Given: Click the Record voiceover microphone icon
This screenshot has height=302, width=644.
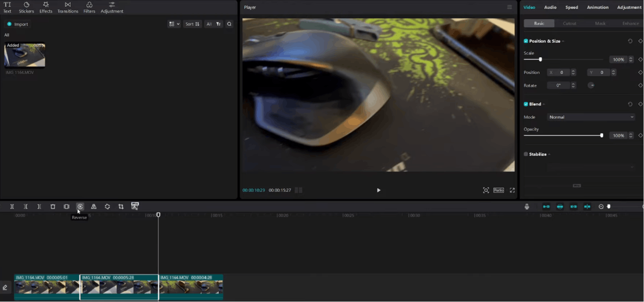Looking at the screenshot, I should (x=527, y=206).
